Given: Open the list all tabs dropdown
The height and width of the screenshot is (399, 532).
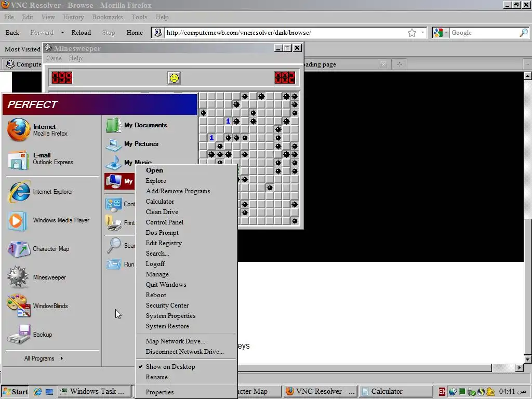Looking at the screenshot, I should [528, 64].
